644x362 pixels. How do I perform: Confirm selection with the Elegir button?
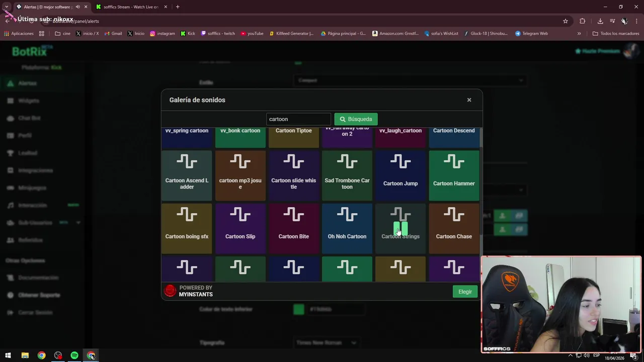click(465, 292)
